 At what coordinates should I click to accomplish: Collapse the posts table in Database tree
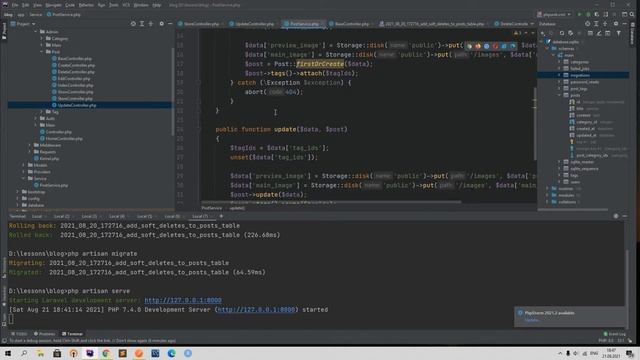pyautogui.click(x=559, y=95)
